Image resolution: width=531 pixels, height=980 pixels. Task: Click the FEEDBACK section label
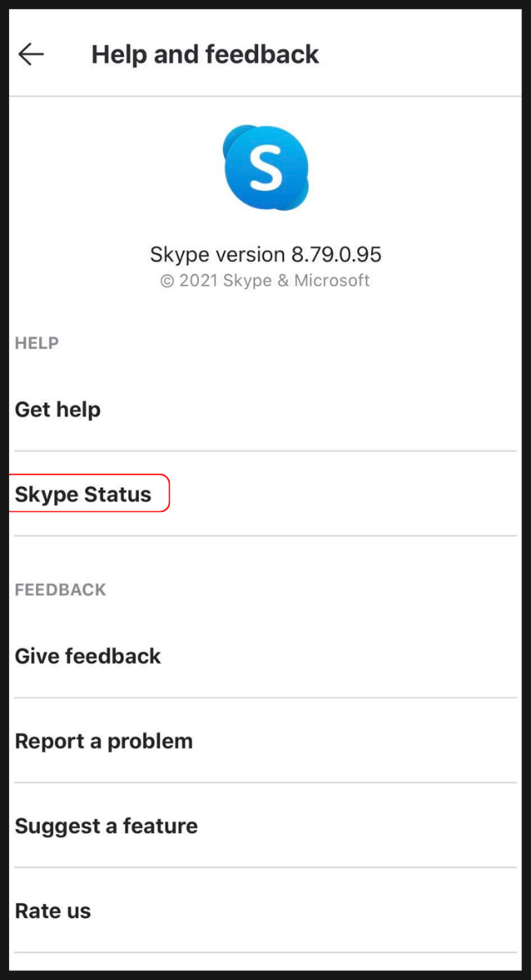pyautogui.click(x=60, y=590)
